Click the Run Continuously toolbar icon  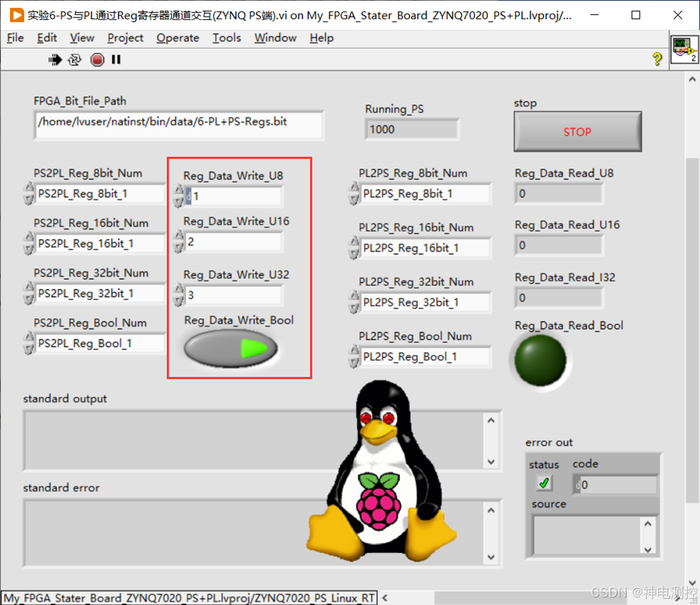(74, 59)
